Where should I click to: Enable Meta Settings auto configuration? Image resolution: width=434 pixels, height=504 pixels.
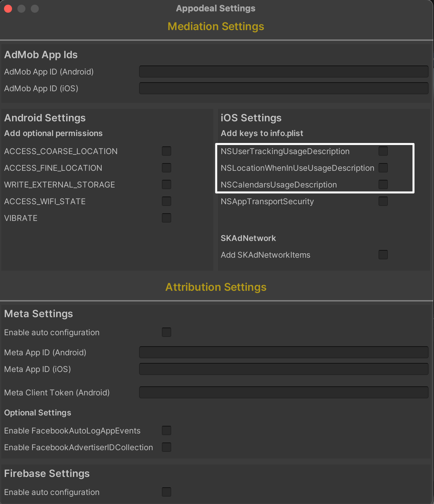(167, 332)
